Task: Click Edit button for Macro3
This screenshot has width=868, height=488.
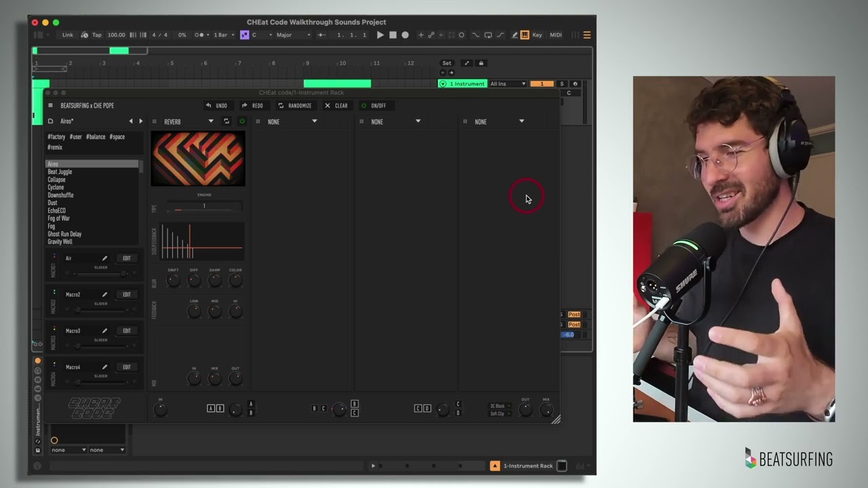Action: (126, 331)
